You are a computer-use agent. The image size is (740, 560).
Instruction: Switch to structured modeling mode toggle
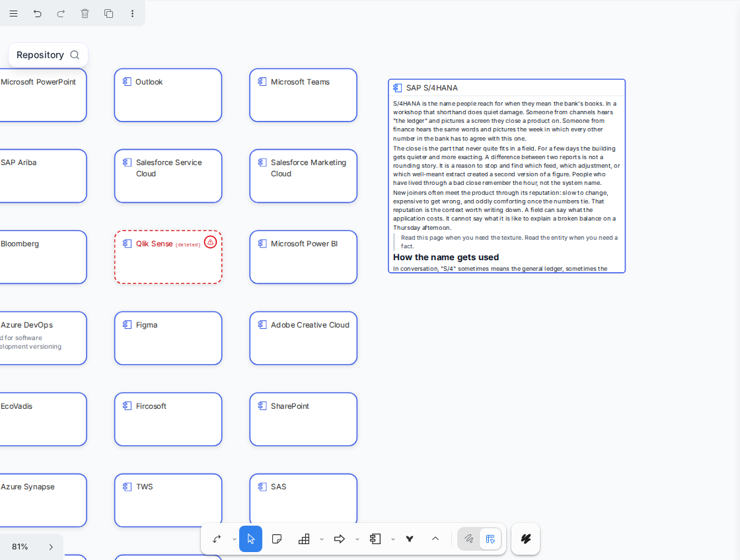click(x=490, y=539)
